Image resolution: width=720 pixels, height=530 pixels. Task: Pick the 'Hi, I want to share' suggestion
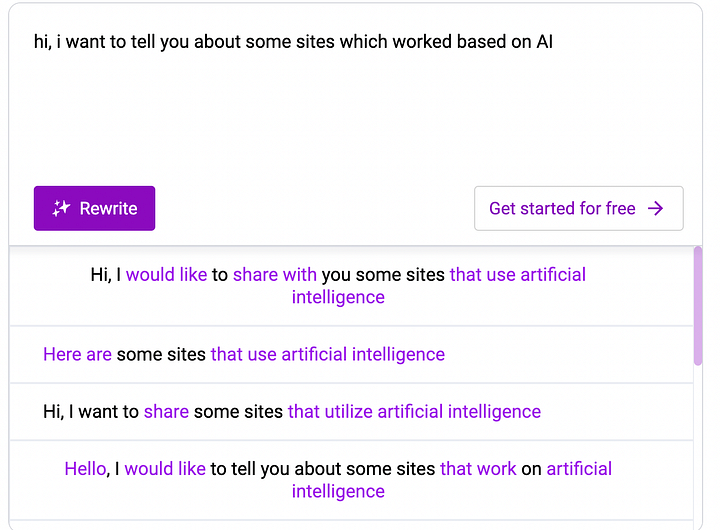[x=351, y=412]
